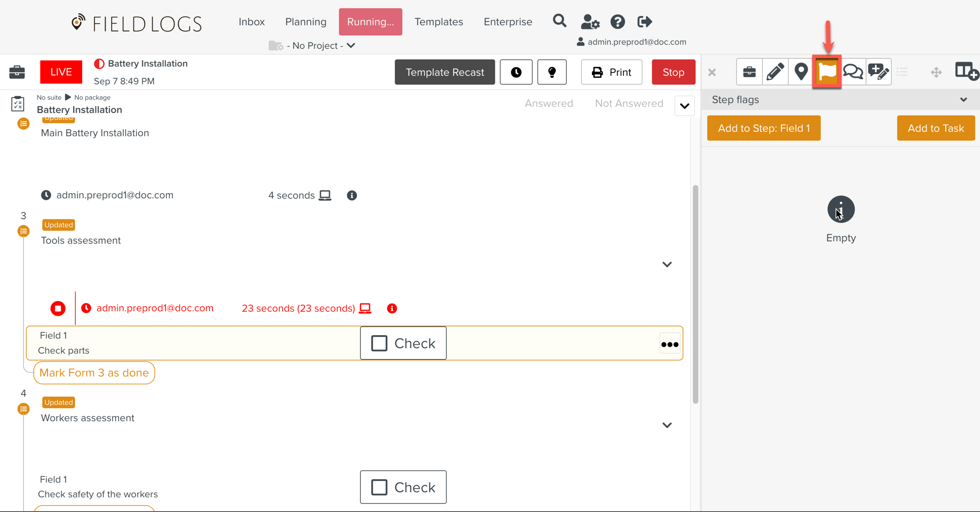Viewport: 980px width, 512px height.
Task: Open the step flags panel icon
Action: tap(827, 72)
